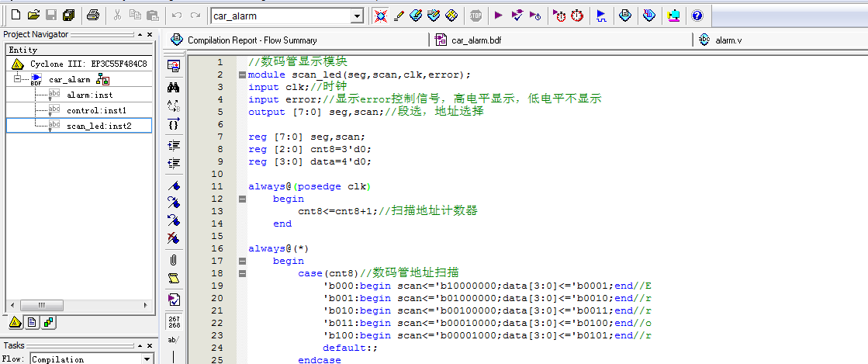Save the current file via the floppy disk icon
Viewport: 868px width, 364px height.
(x=51, y=16)
